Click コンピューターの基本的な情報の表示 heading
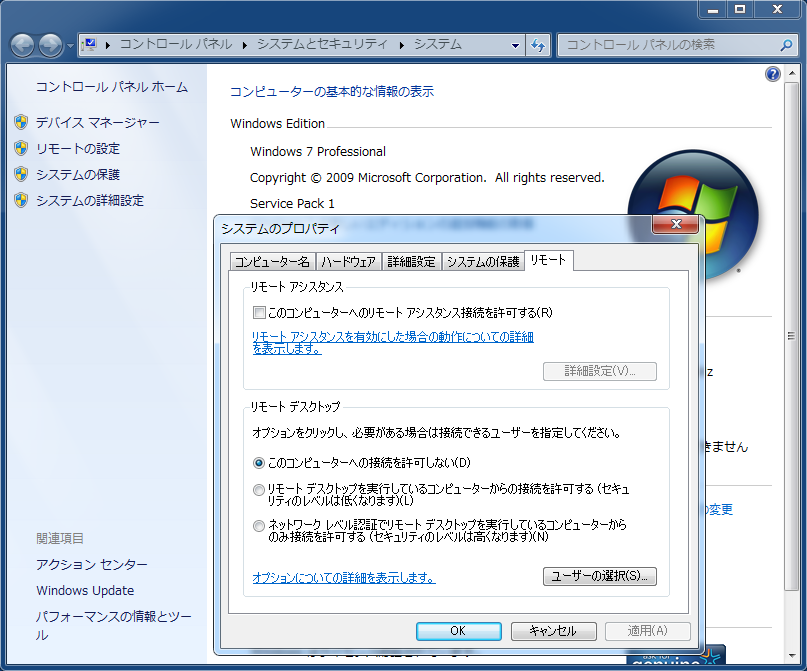This screenshot has height=671, width=807. (x=332, y=92)
